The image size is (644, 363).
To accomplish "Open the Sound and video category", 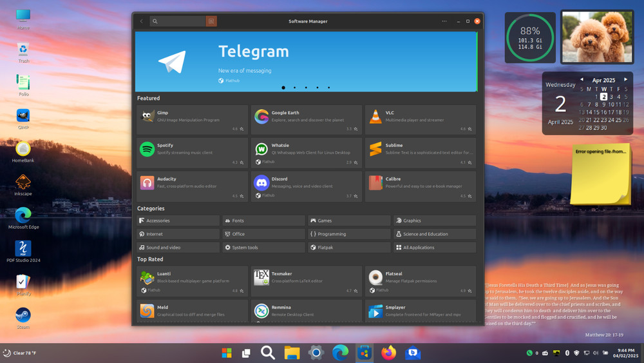I will (178, 248).
